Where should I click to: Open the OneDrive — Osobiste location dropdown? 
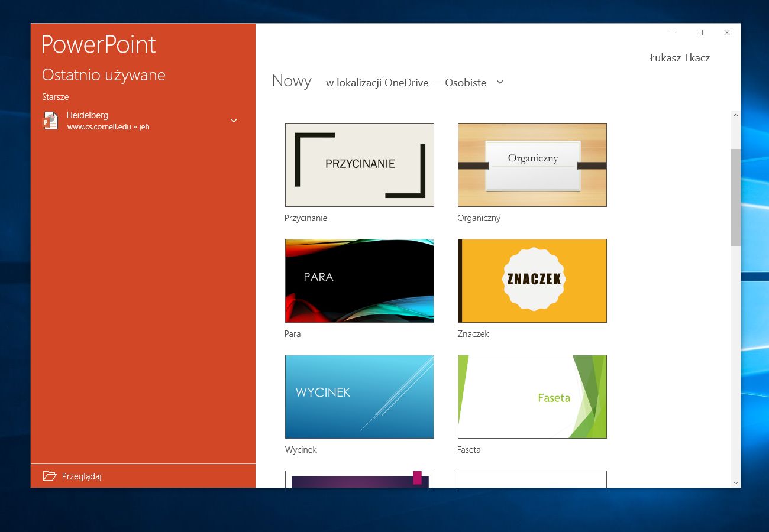click(x=500, y=83)
